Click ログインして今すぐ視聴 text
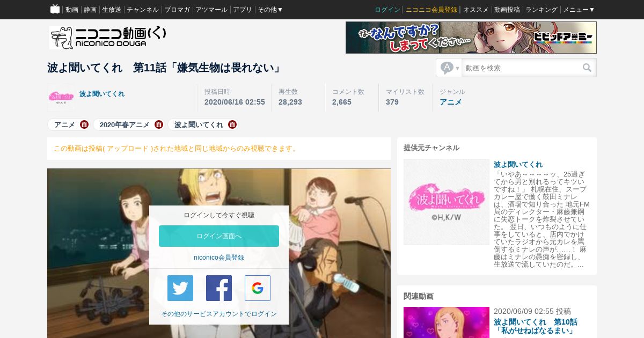This screenshot has height=338, width=644. click(219, 215)
